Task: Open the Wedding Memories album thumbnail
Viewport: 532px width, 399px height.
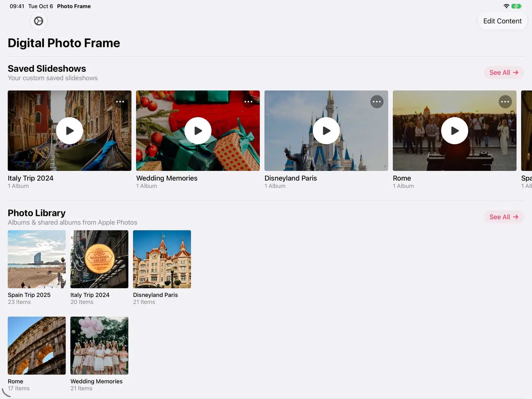Action: click(99, 345)
